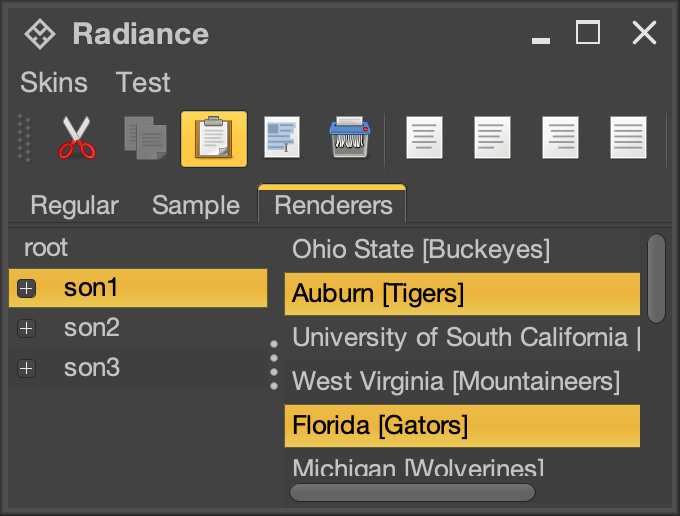Click the split pane divider dots
680x516 pixels.
click(274, 365)
